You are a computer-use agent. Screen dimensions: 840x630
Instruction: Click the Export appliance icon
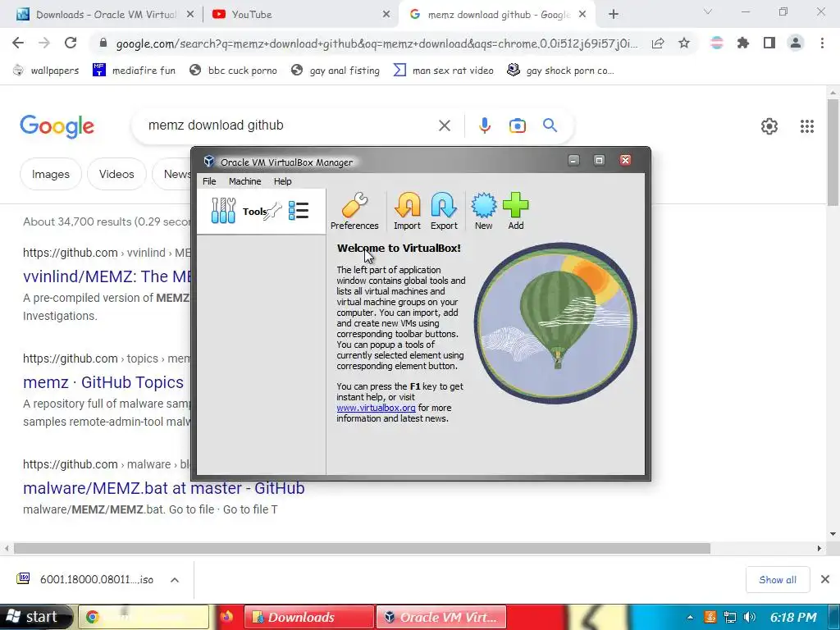[x=444, y=212]
